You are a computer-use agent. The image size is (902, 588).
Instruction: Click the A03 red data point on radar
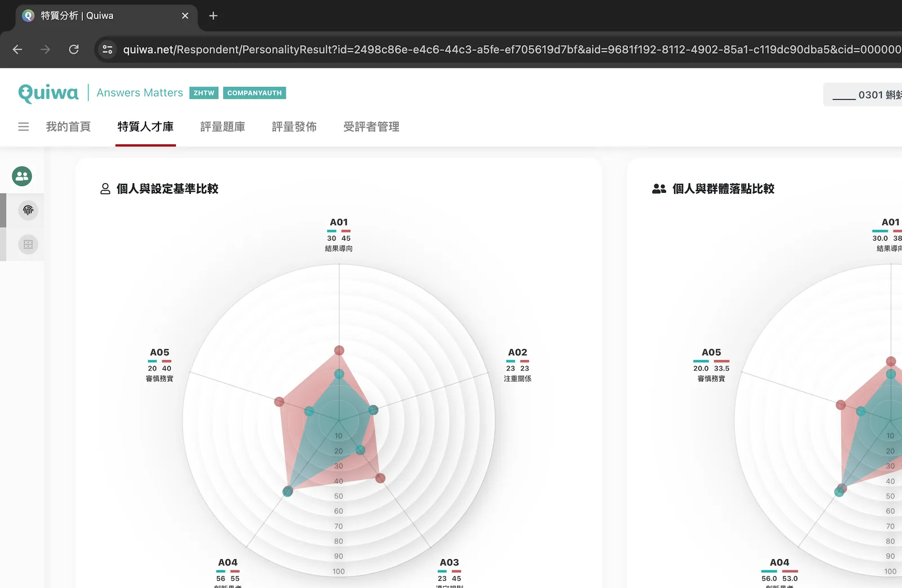click(381, 478)
